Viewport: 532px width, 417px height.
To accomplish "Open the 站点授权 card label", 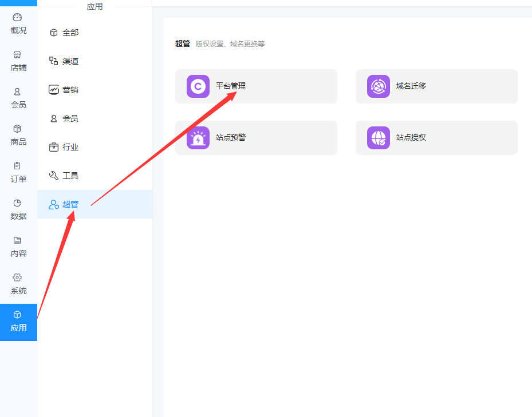I will click(x=411, y=137).
